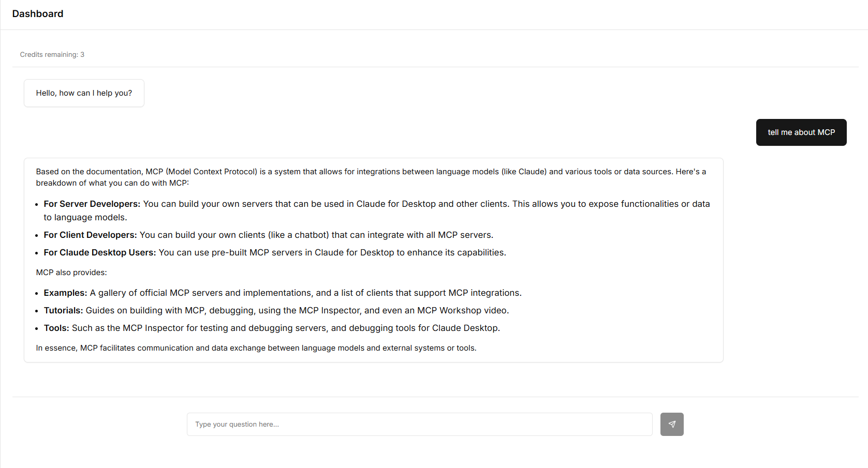Click the 'Based on the documentation' intro paragraph
868x468 pixels.
(371, 177)
